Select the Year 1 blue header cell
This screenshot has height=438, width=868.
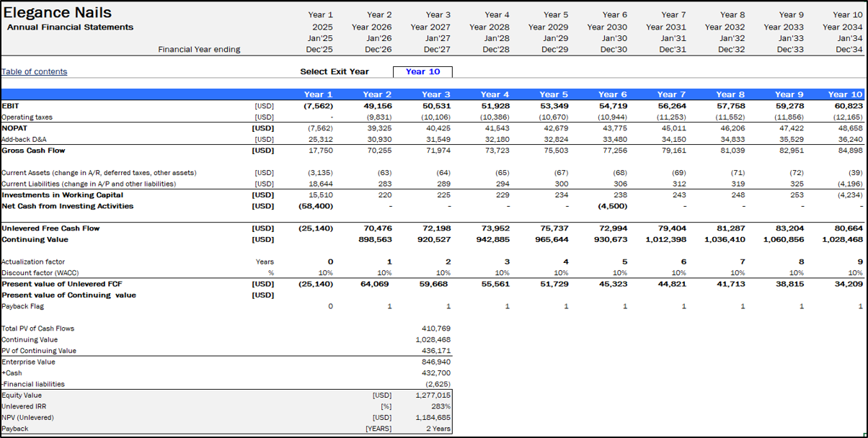click(x=318, y=94)
